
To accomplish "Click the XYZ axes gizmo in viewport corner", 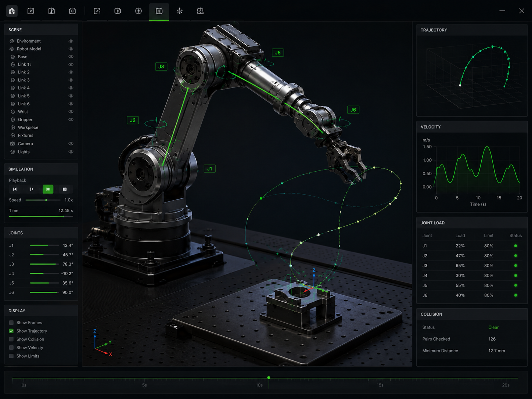I will [103, 343].
